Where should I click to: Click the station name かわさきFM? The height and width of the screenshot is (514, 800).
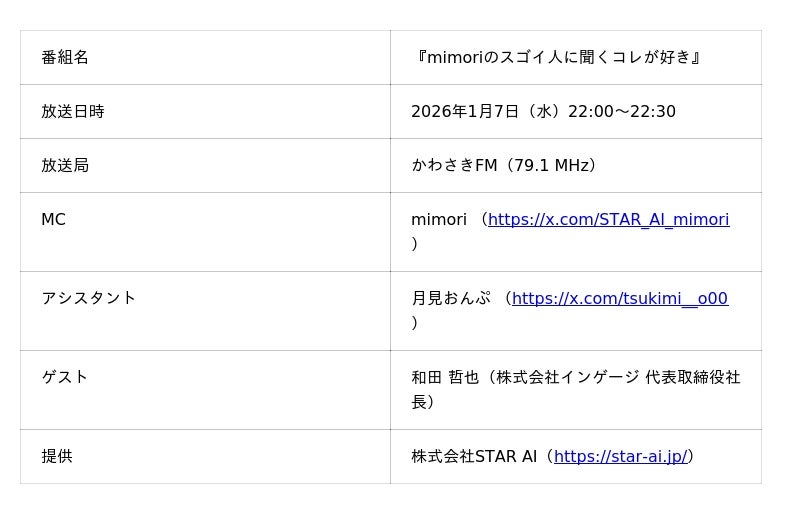click(454, 166)
